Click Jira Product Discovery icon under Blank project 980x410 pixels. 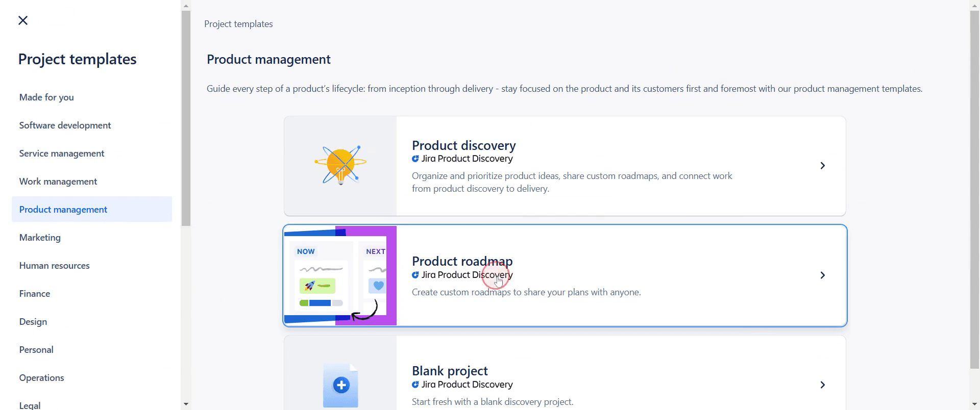(x=415, y=385)
